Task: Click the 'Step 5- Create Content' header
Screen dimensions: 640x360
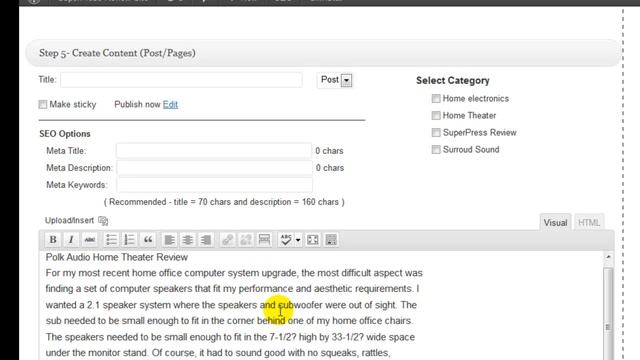Action: click(x=117, y=53)
